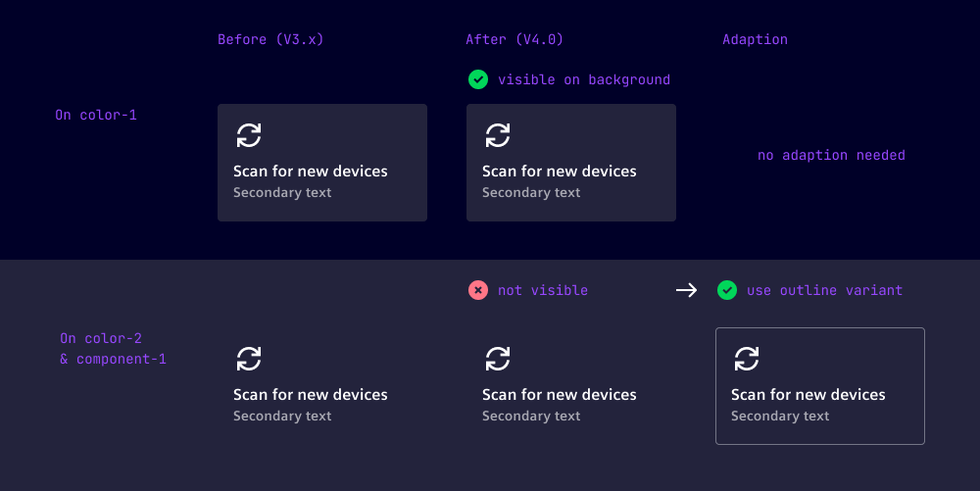Select 'Scan for new devices' in outlined card
This screenshot has width=980, height=491.
click(x=808, y=395)
